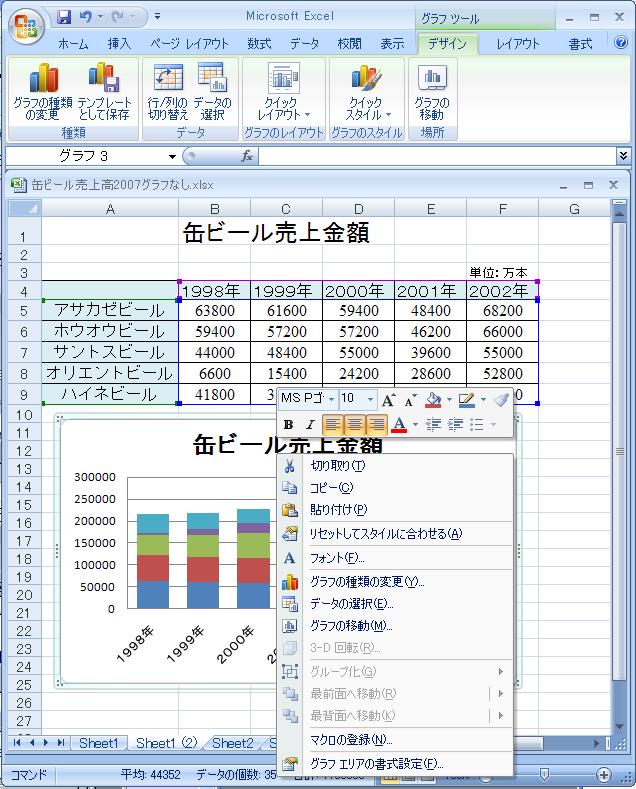This screenshot has width=636, height=789.
Task: Open the font name dropdown MS Pゴ
Action: (x=332, y=400)
